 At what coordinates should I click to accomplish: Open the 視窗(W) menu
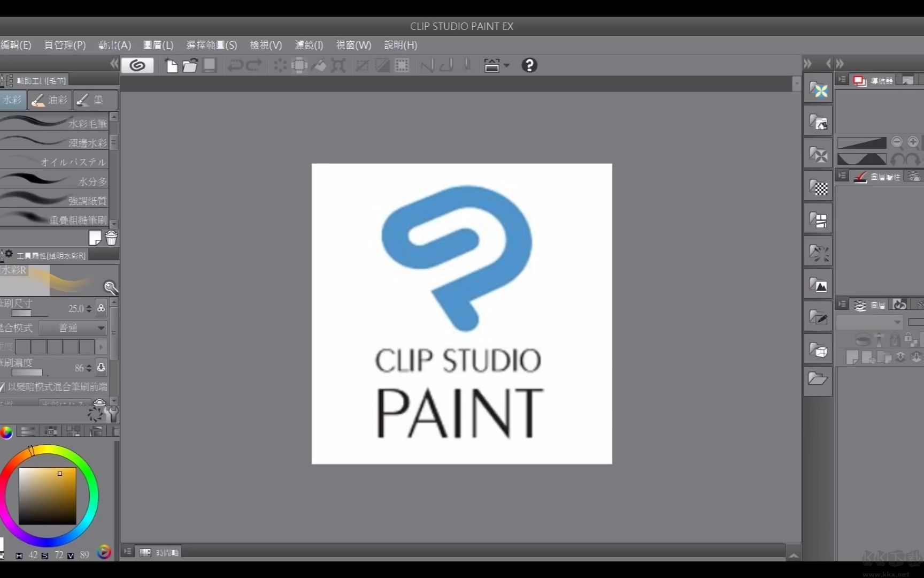pos(353,45)
